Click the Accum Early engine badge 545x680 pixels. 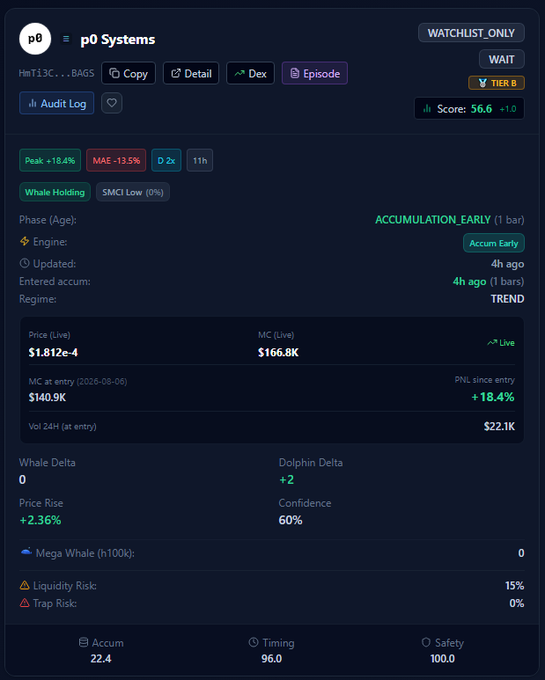coord(494,243)
